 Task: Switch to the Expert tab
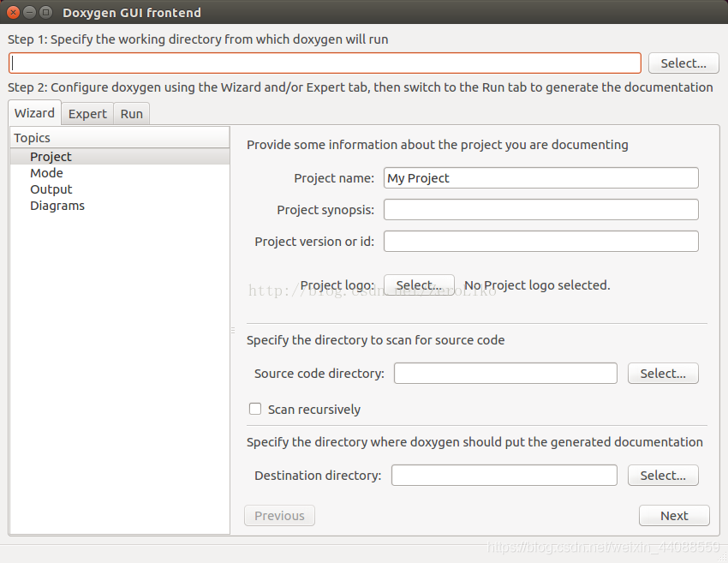tap(87, 113)
